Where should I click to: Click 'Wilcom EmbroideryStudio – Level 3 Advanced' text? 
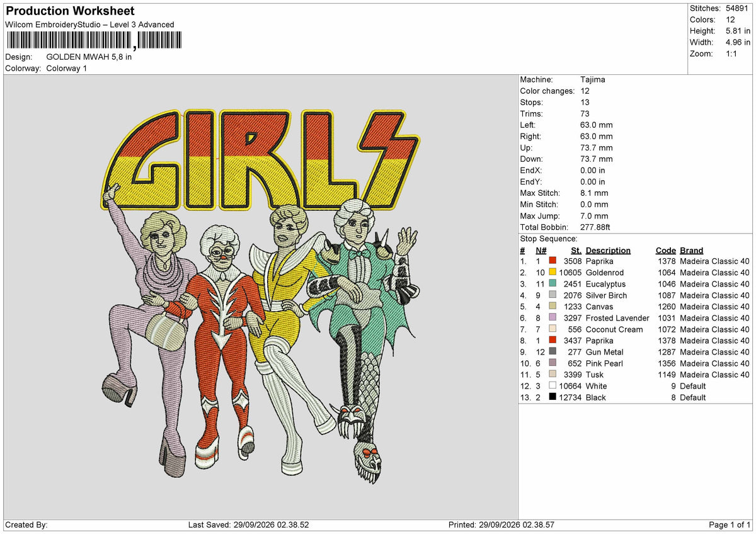89,25
